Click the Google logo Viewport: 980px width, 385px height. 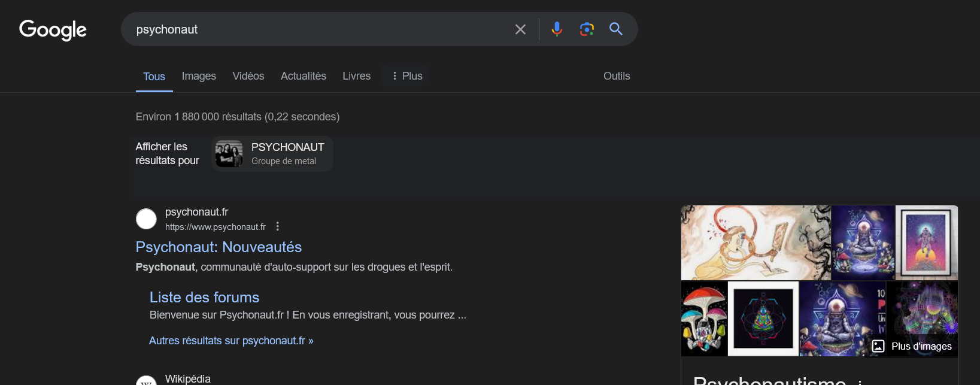click(x=53, y=30)
